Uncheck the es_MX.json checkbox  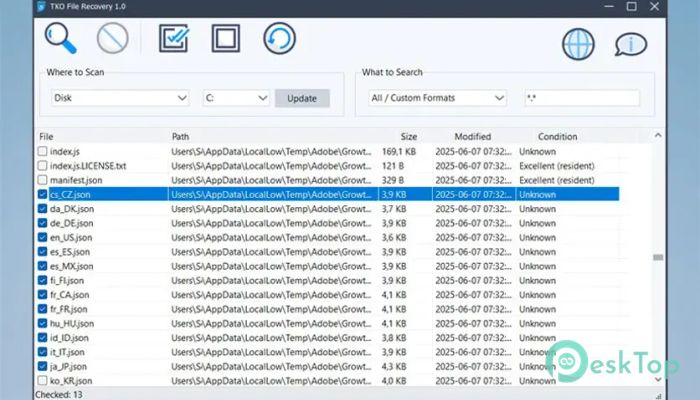(42, 266)
